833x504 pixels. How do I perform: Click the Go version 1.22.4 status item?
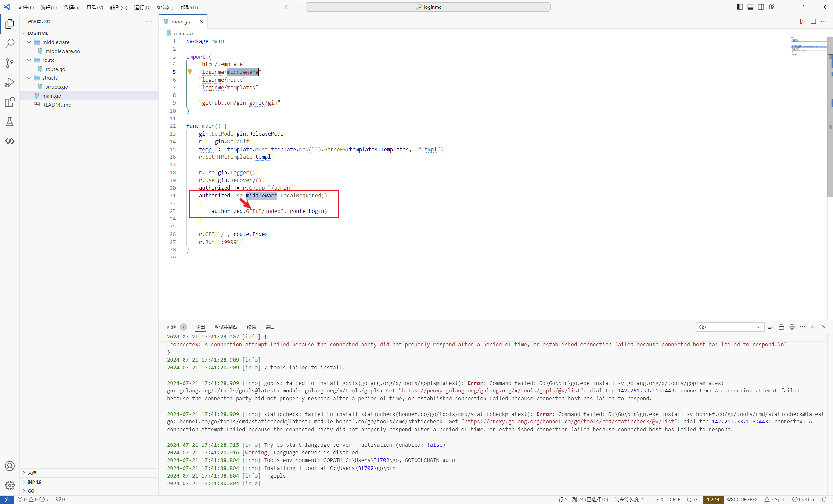click(x=713, y=499)
